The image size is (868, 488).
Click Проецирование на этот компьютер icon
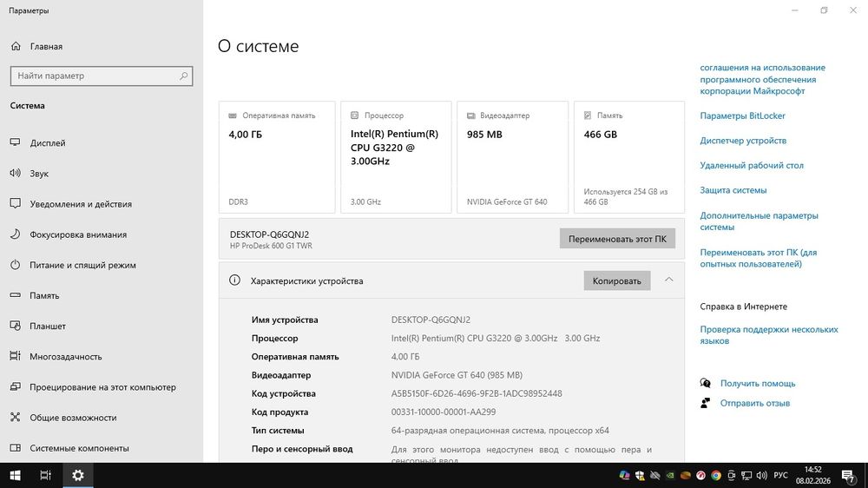[x=16, y=386]
